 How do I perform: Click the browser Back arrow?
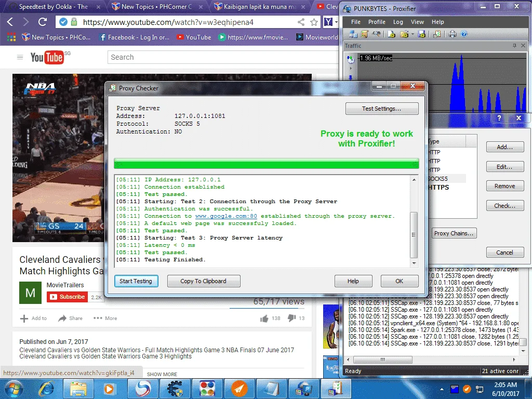pos(10,22)
